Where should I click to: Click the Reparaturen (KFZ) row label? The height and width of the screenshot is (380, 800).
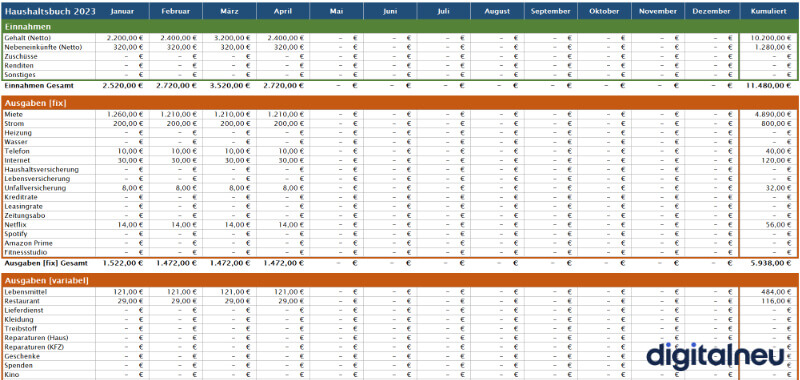(34, 347)
